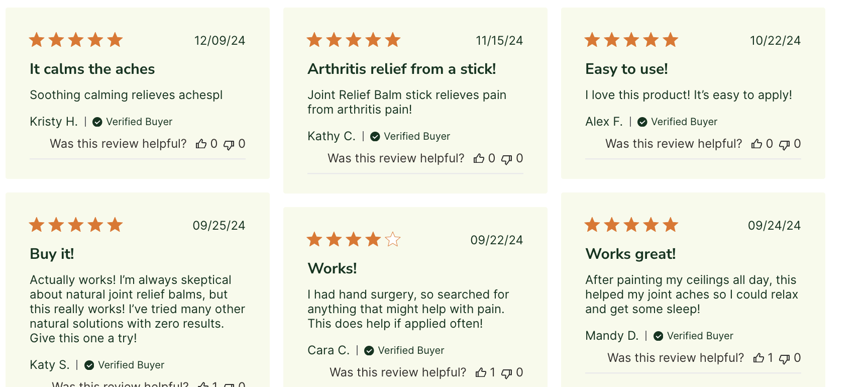Click the star rating on Cara C.'s review
This screenshot has height=387, width=868.
[x=354, y=239]
